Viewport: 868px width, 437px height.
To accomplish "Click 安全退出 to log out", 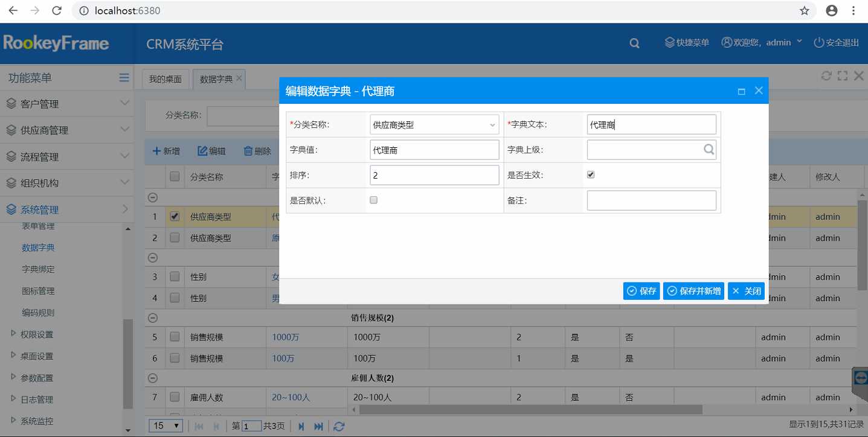I will click(836, 42).
